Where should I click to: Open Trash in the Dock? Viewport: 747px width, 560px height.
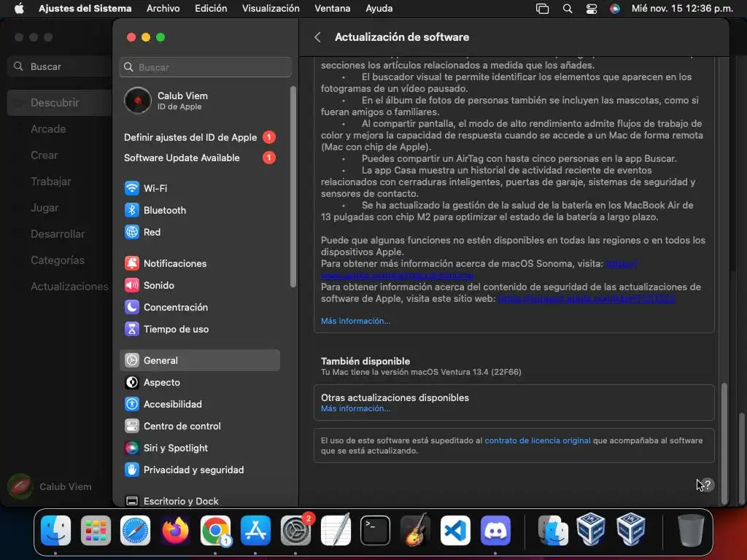691,530
